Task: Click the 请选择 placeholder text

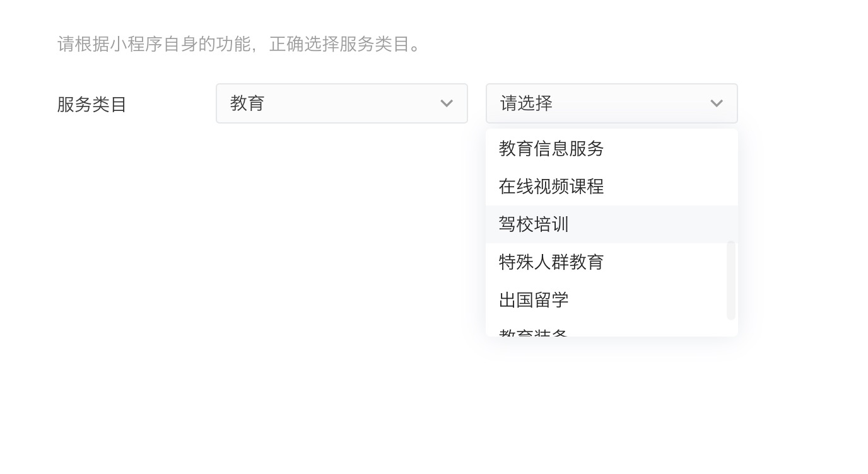Action: coord(526,103)
